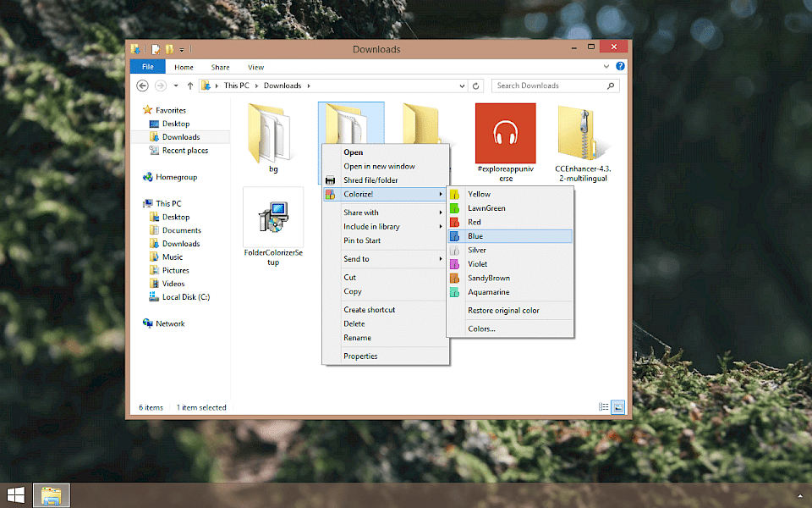This screenshot has width=812, height=508.
Task: Switch to the Home ribbon tab
Action: coord(184,68)
